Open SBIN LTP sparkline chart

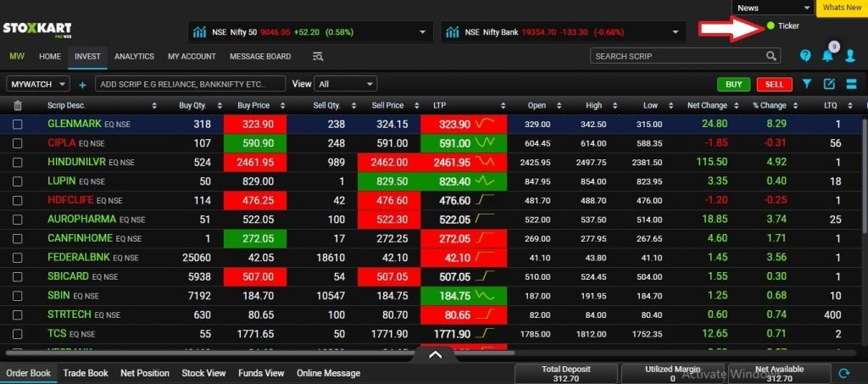[x=486, y=296]
